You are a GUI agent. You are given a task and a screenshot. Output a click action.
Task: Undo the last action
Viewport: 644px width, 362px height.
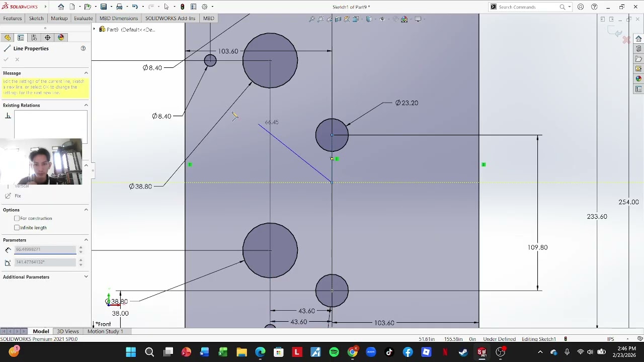coord(135,7)
